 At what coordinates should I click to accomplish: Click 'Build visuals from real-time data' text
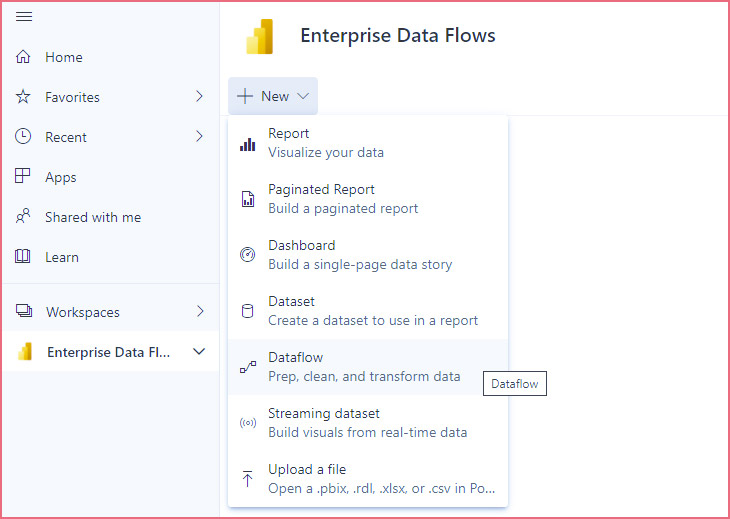[x=367, y=432]
